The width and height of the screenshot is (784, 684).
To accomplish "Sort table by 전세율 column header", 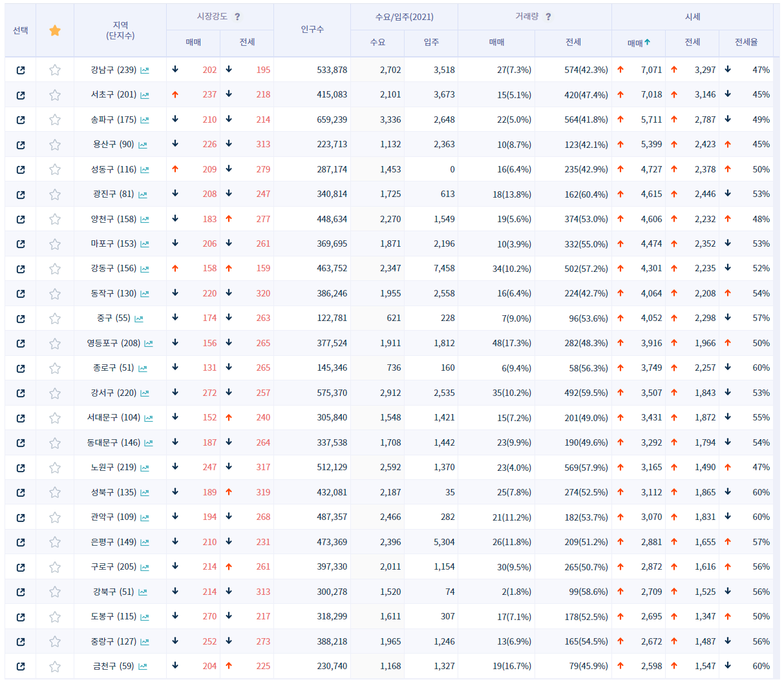I will pos(746,42).
